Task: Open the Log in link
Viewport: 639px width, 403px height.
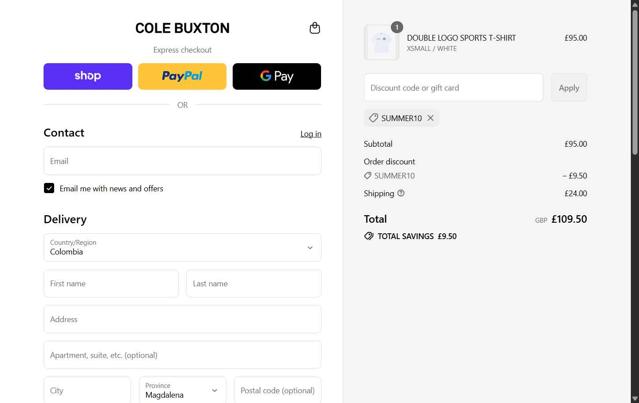Action: [311, 134]
